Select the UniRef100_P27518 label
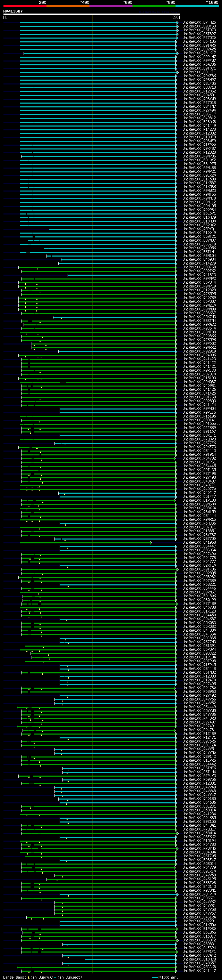This screenshot has height=980, width=222. coord(199,103)
